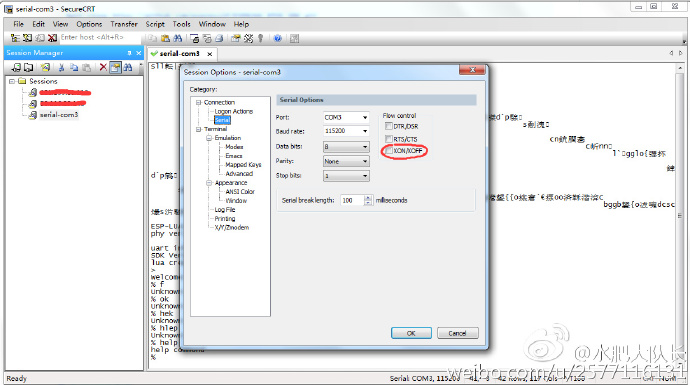Click the Print Screen toolbar icon
The image size is (690, 385).
[x=195, y=39]
